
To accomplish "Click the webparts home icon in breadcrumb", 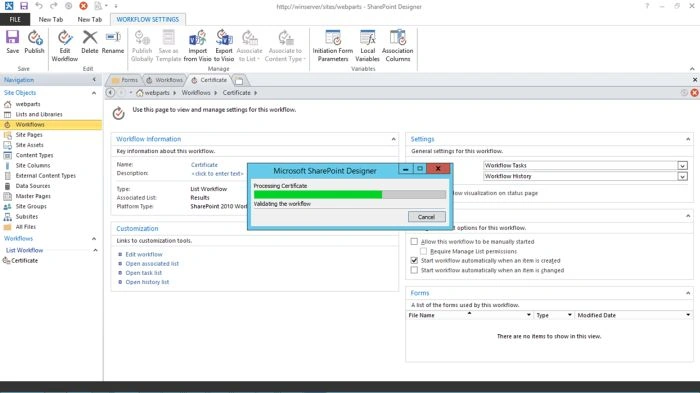I will pyautogui.click(x=140, y=93).
